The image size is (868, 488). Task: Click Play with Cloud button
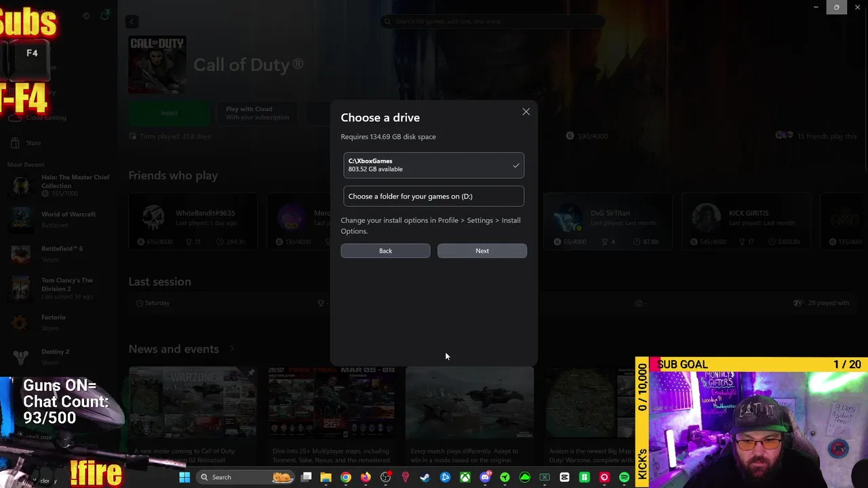258,113
